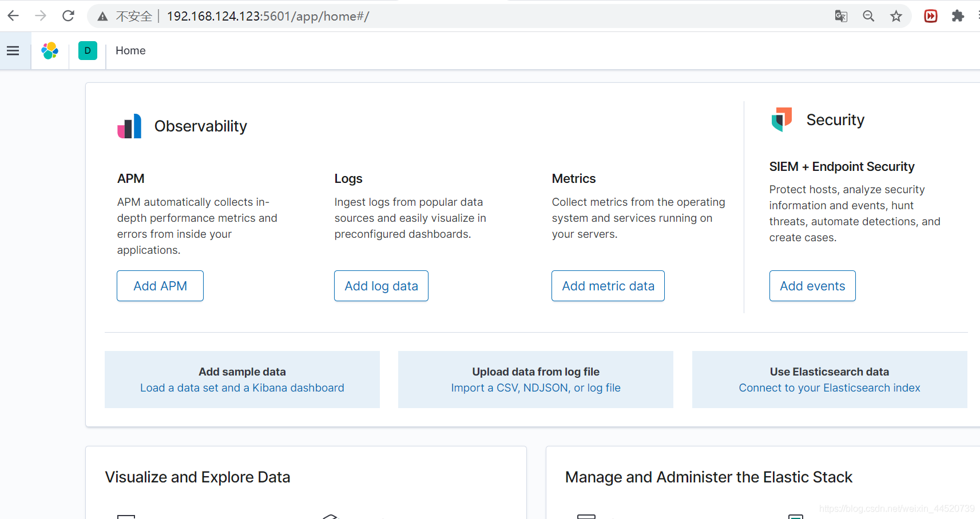This screenshot has width=980, height=519.
Task: Click the Add metric data button
Action: [608, 286]
